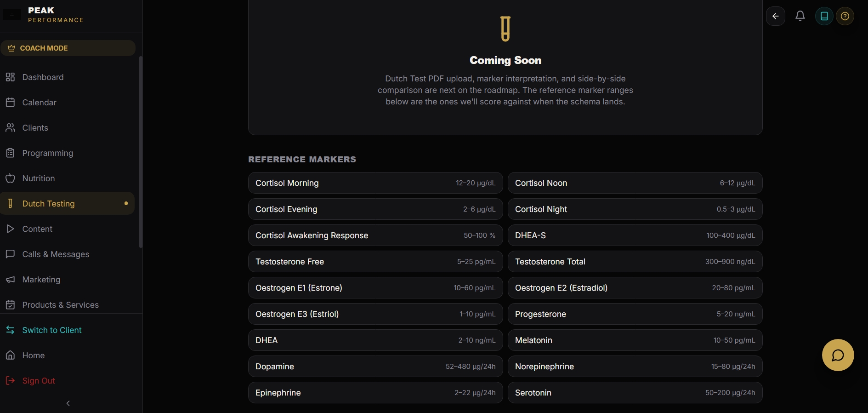Select the Progesterone marker row
The height and width of the screenshot is (413, 868).
click(635, 314)
